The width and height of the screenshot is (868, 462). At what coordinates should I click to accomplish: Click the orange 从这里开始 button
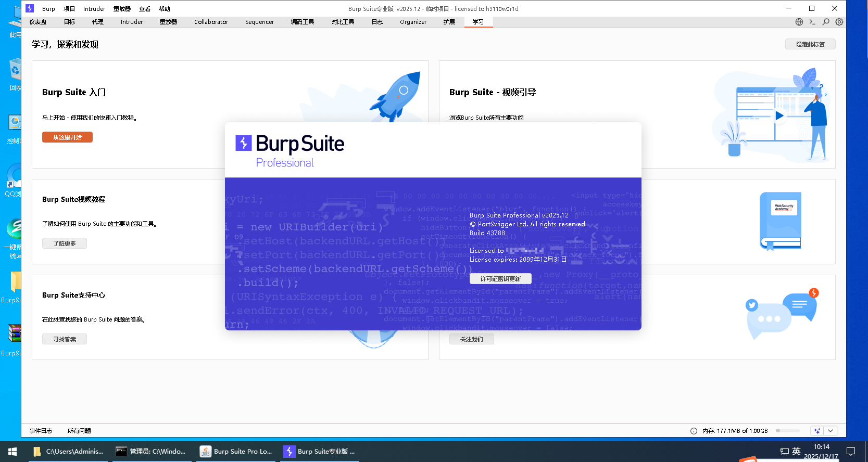coord(67,137)
